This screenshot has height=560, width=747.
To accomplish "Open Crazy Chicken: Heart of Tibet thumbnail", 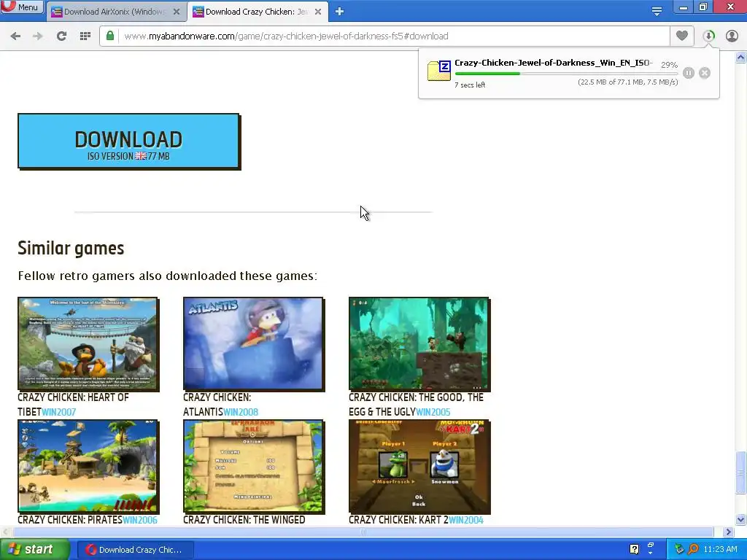I will click(x=88, y=344).
